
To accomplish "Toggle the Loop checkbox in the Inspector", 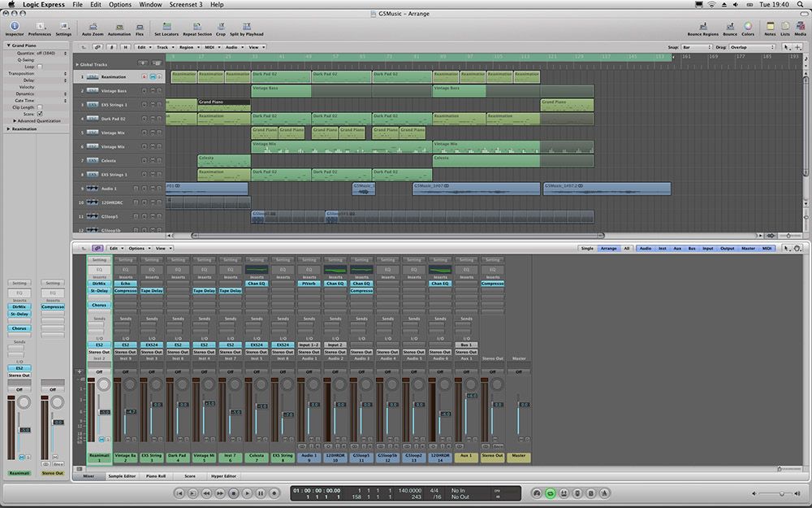I will 40,67.
